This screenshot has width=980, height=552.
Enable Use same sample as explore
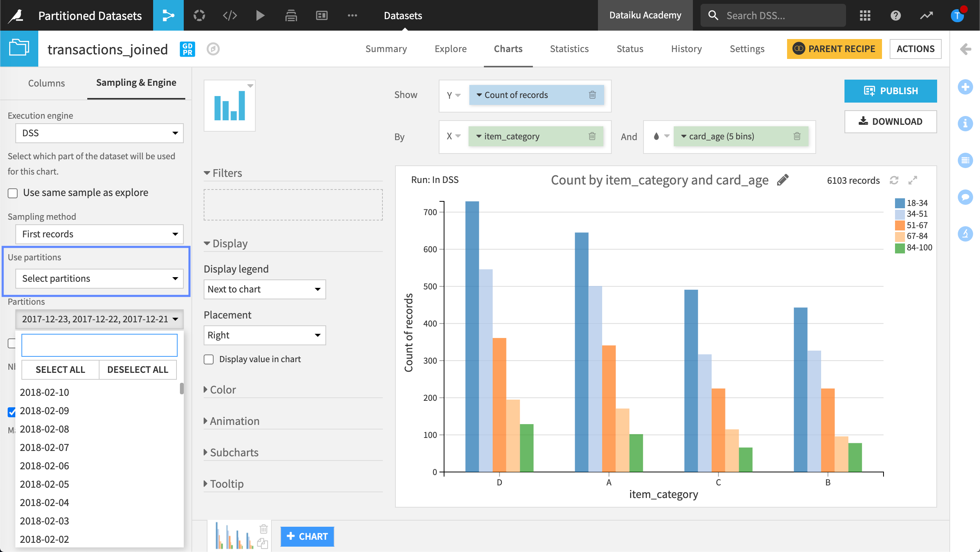pyautogui.click(x=13, y=193)
